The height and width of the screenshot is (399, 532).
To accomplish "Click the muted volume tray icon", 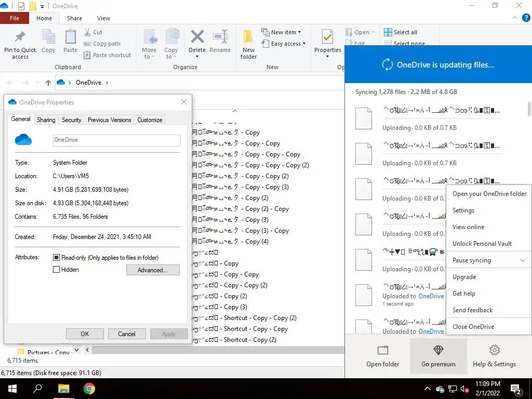I will (x=464, y=389).
